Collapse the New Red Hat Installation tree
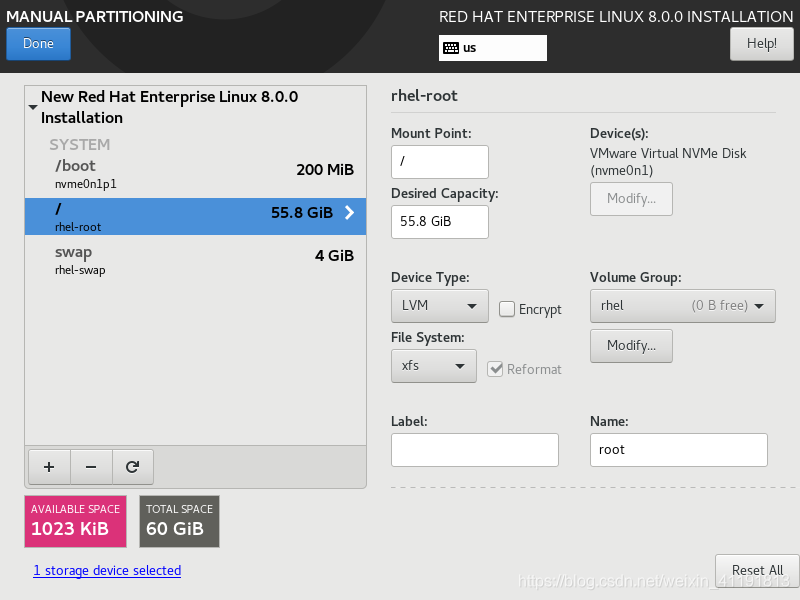800x600 pixels. click(x=33, y=107)
